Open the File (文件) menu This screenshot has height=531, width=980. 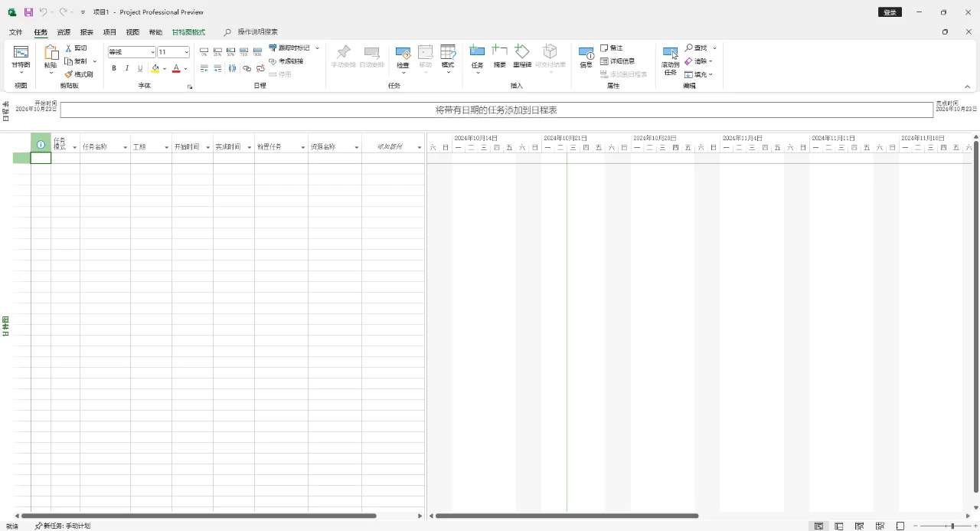[16, 32]
